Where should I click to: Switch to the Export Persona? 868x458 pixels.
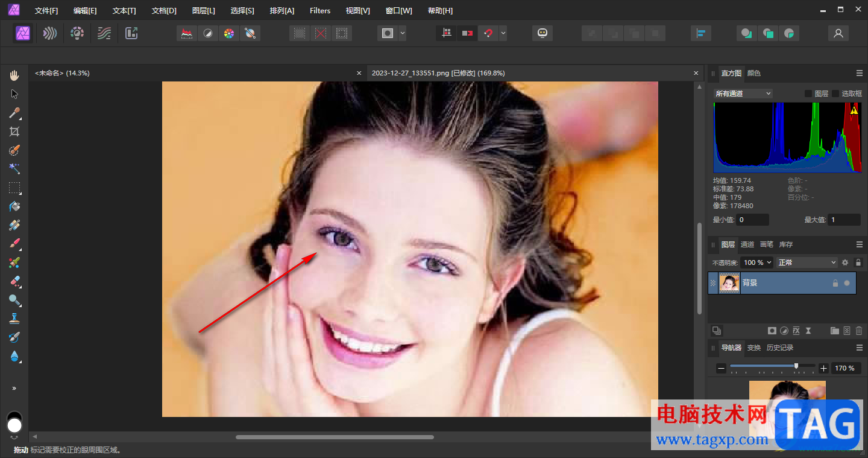(131, 33)
